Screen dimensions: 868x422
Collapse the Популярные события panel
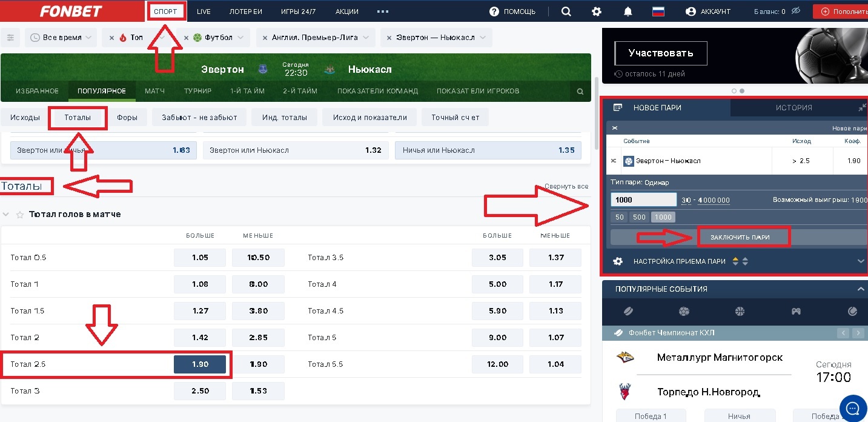pyautogui.click(x=861, y=289)
